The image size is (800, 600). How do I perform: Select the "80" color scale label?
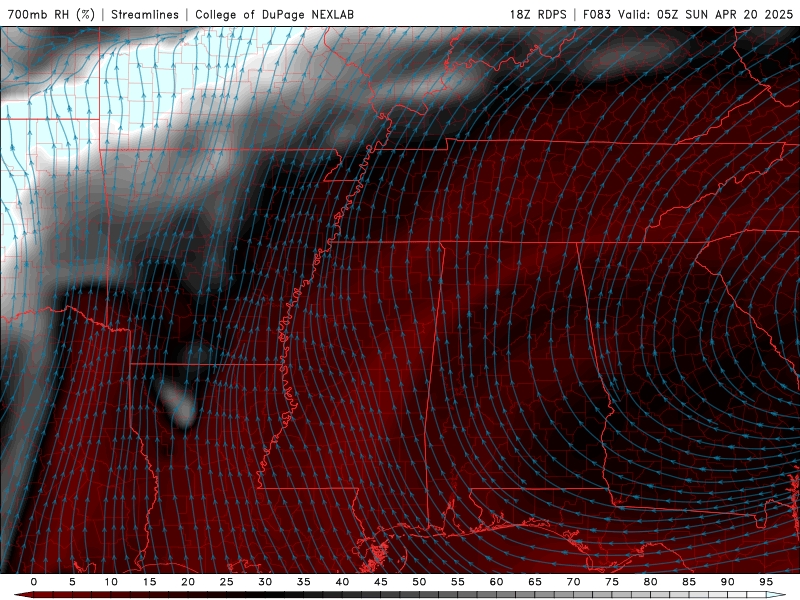click(650, 582)
